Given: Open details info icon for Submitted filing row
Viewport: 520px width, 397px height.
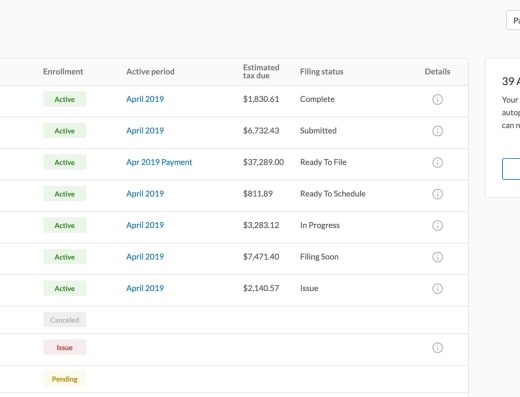Looking at the screenshot, I should click(x=437, y=131).
